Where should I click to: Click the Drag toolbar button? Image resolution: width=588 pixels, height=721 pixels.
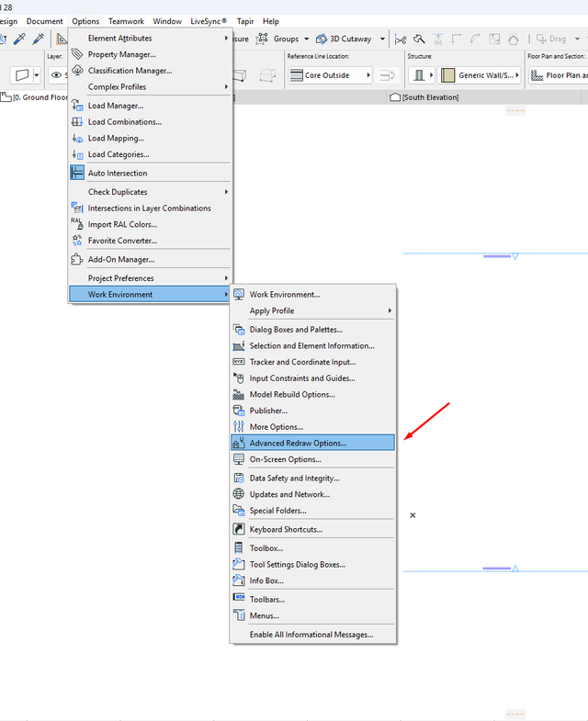tap(551, 39)
